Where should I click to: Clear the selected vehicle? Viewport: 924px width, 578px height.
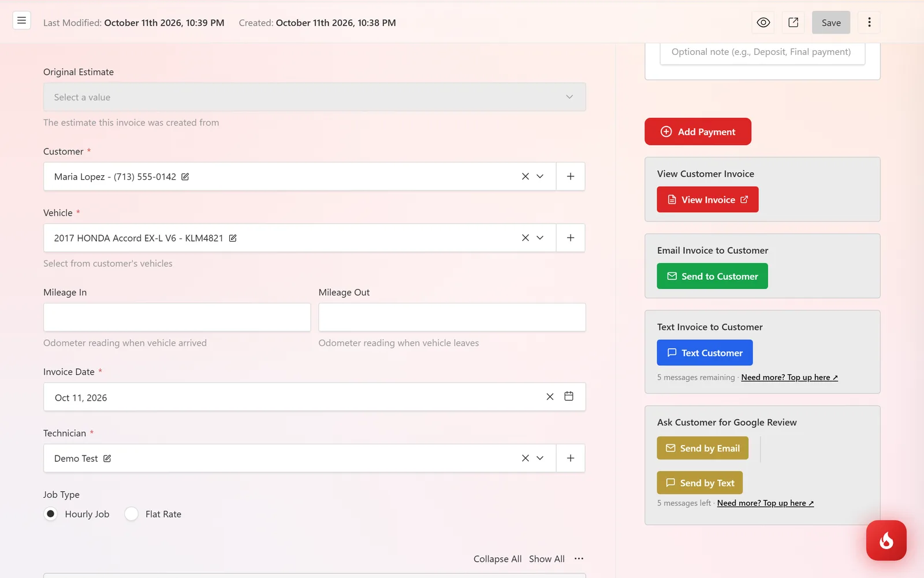pyautogui.click(x=525, y=238)
